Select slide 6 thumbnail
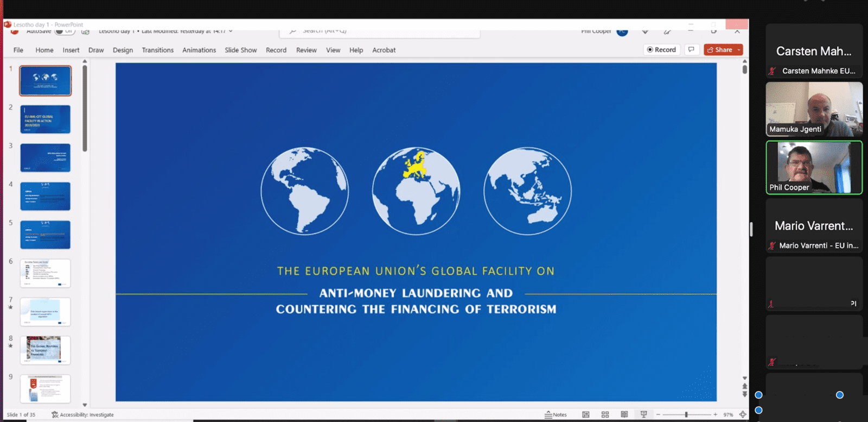Viewport: 868px width, 422px height. [46, 273]
